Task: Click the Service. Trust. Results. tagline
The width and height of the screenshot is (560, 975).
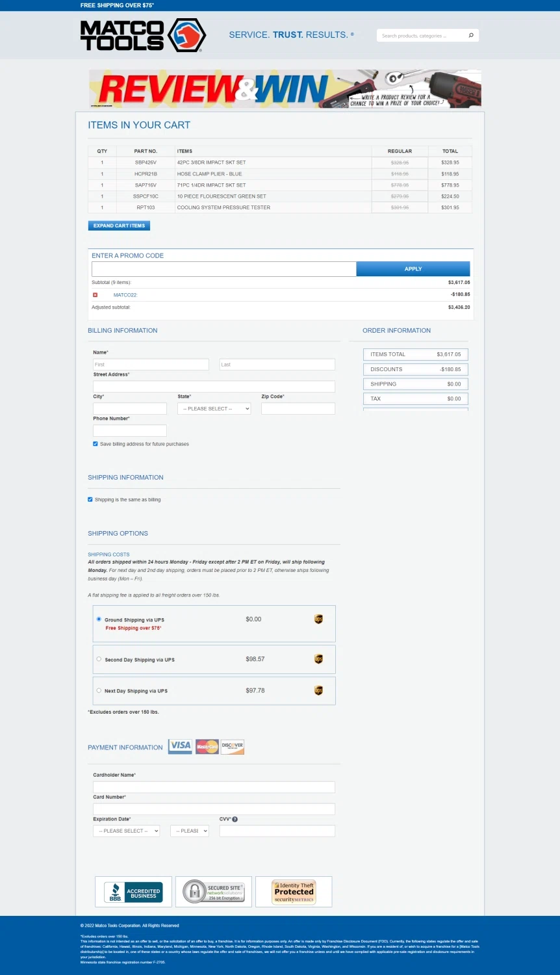Action: tap(291, 35)
